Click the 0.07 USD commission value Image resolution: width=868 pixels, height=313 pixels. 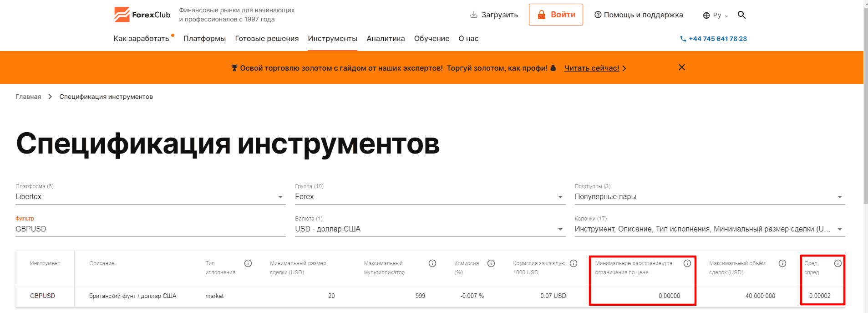tap(553, 296)
